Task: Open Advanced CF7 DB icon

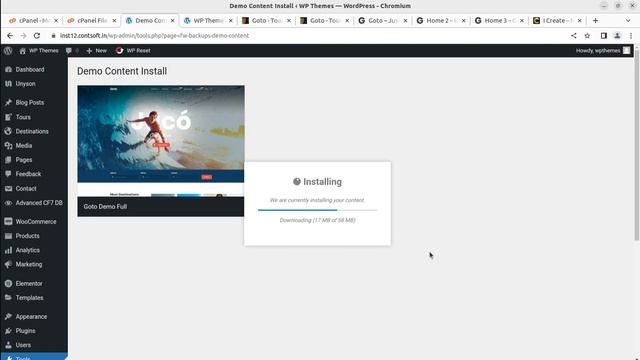Action: [x=8, y=203]
